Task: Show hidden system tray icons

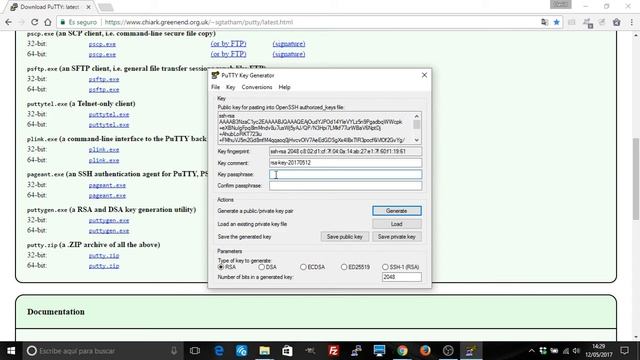Action: (531, 351)
